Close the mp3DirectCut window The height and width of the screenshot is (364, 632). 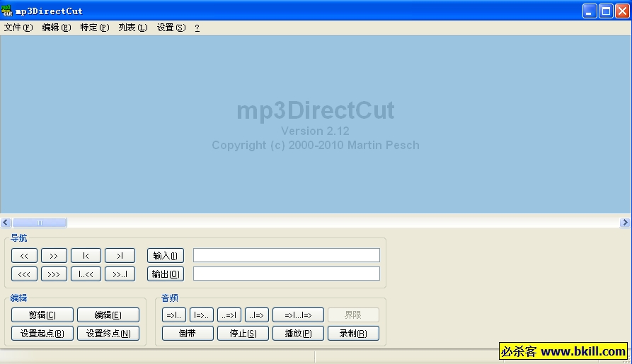coord(622,11)
